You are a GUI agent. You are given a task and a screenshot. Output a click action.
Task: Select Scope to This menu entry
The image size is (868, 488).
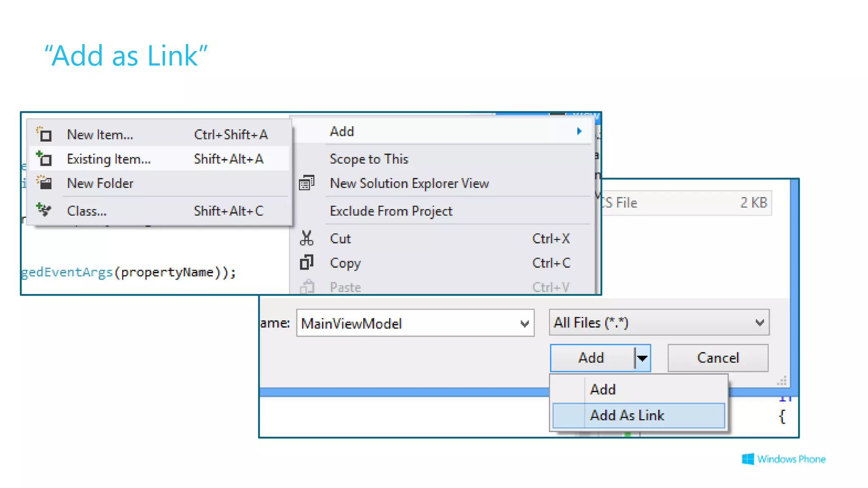pyautogui.click(x=369, y=159)
